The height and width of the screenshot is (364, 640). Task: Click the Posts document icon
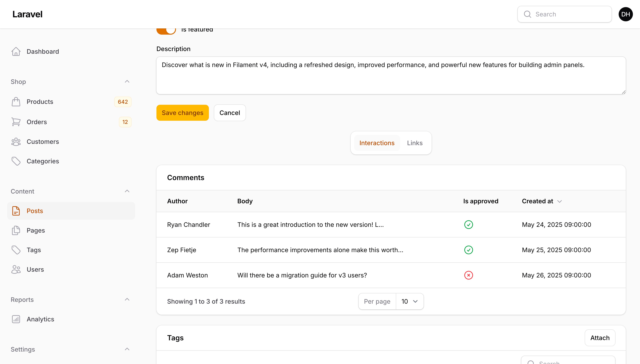coord(16,211)
